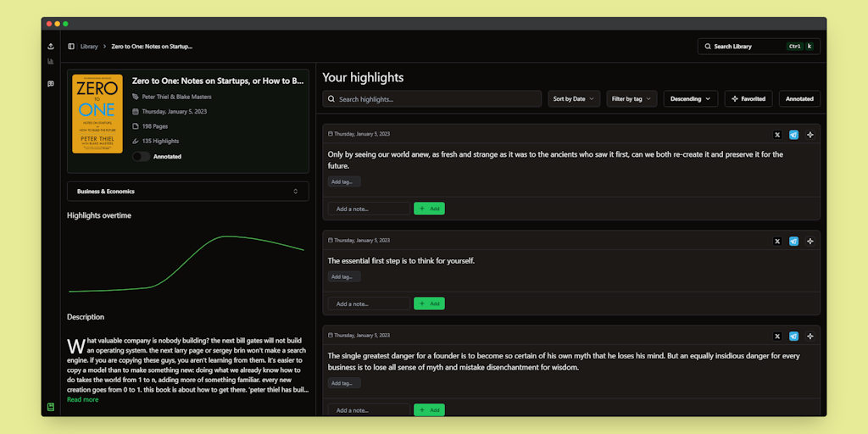Click Read more under the description

point(82,400)
